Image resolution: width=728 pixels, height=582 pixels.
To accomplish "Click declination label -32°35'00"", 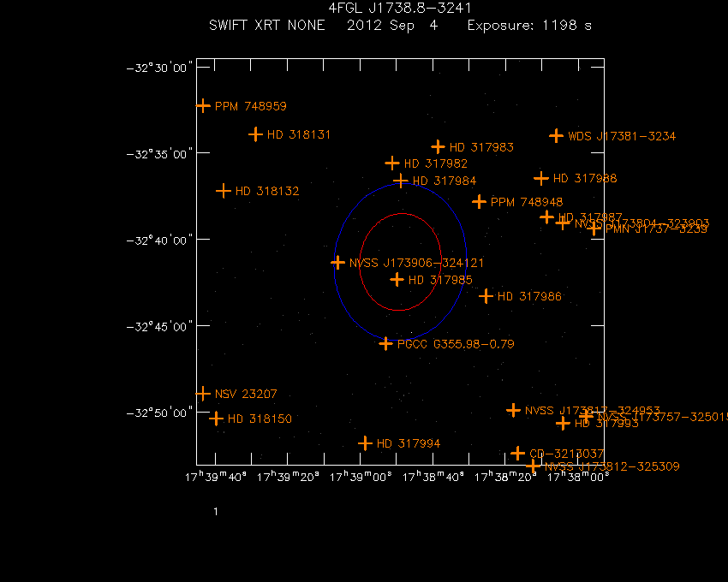I will pyautogui.click(x=159, y=154).
